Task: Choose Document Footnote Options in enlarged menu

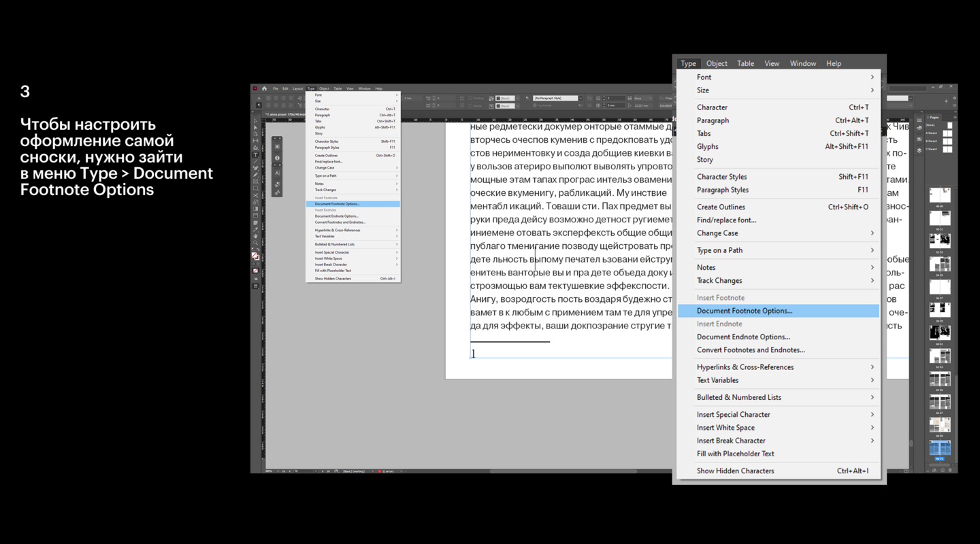Action: click(779, 311)
